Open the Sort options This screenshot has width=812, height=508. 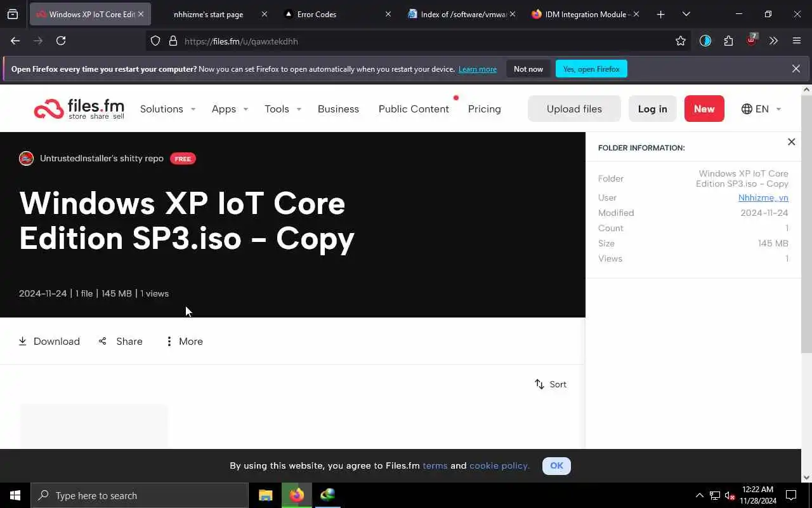click(x=550, y=384)
